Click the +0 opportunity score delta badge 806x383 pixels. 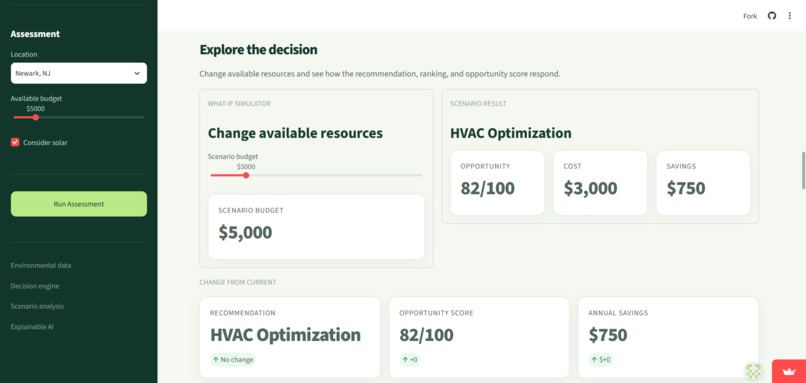click(x=409, y=359)
